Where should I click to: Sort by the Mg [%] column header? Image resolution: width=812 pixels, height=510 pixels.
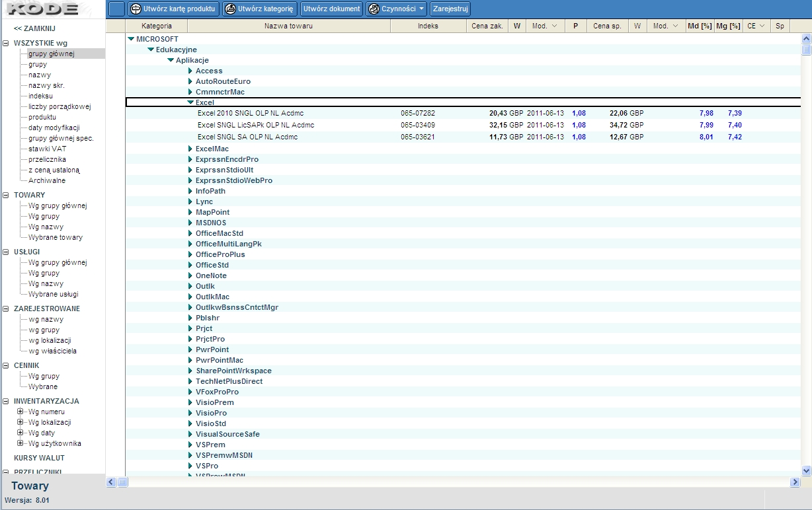click(727, 26)
